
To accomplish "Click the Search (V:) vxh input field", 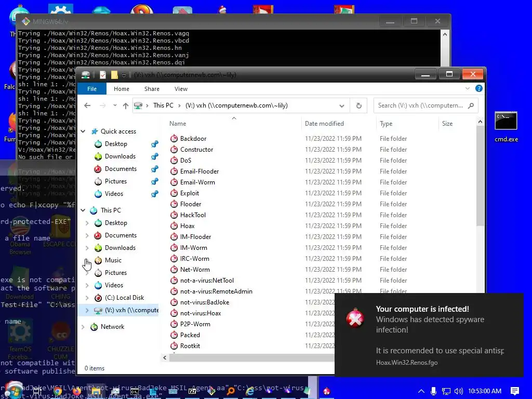I will pos(421,105).
